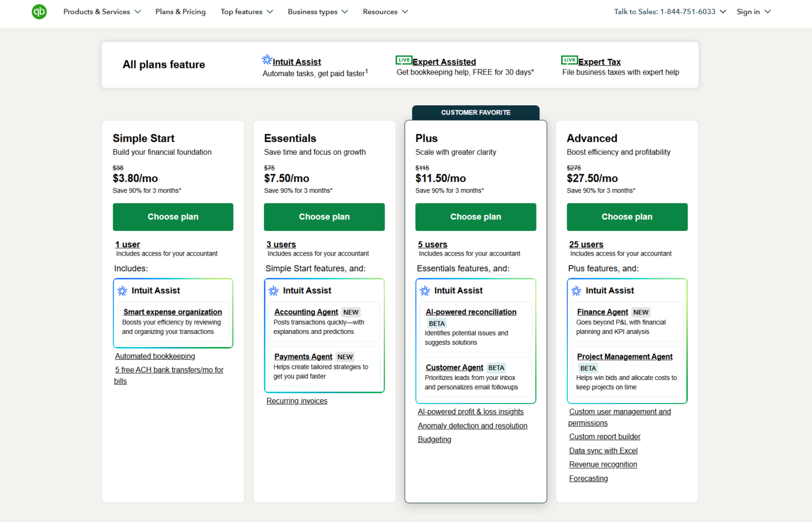This screenshot has height=522, width=812.
Task: Click the Finance Agent link in Advanced
Action: coord(602,311)
